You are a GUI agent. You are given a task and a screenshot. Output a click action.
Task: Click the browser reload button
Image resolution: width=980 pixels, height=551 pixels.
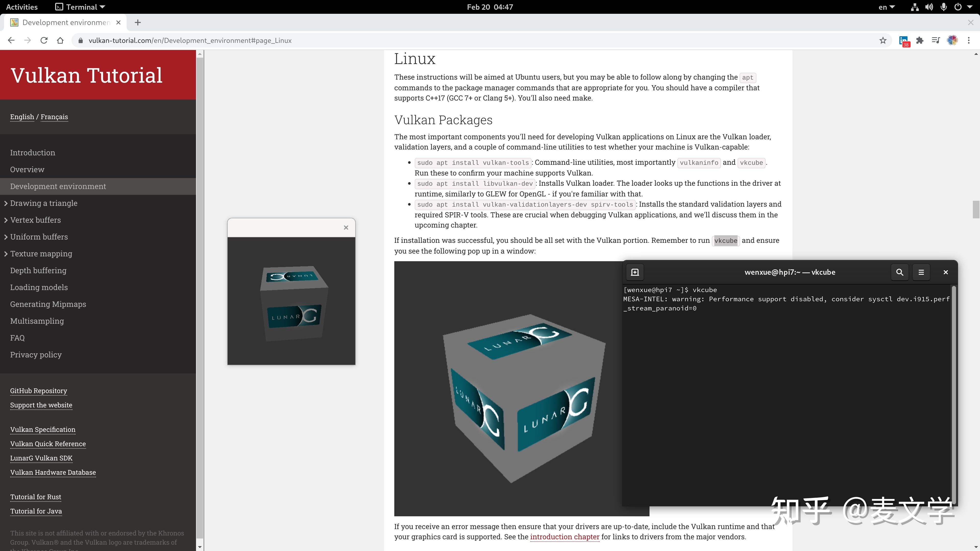(44, 40)
